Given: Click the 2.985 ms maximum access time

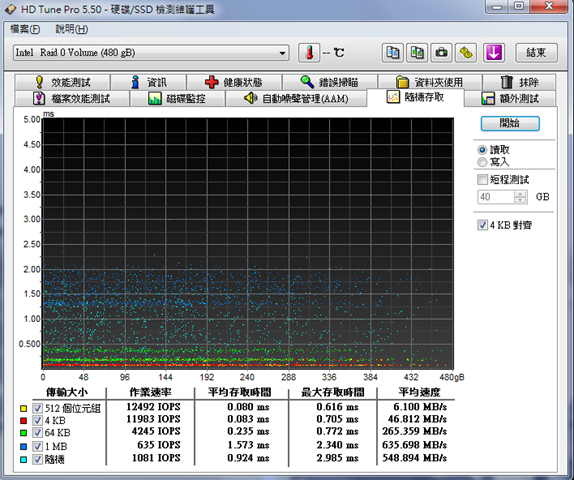Looking at the screenshot, I should (337, 458).
